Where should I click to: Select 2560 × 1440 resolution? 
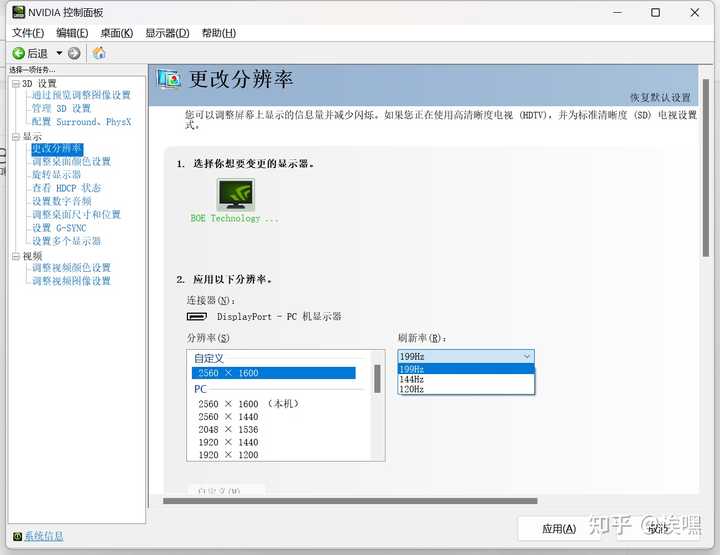pos(228,417)
